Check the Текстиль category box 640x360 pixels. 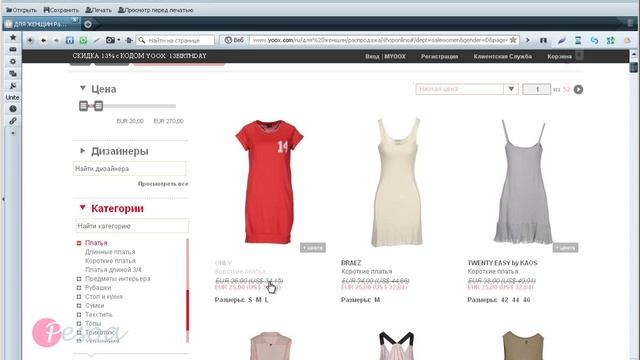click(79, 315)
